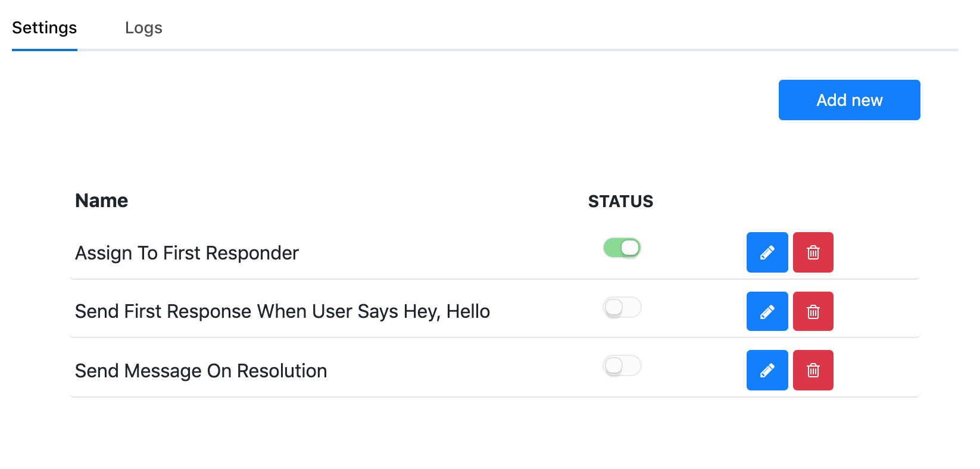Click the Add new button
This screenshot has width=980, height=469.
coord(849,100)
